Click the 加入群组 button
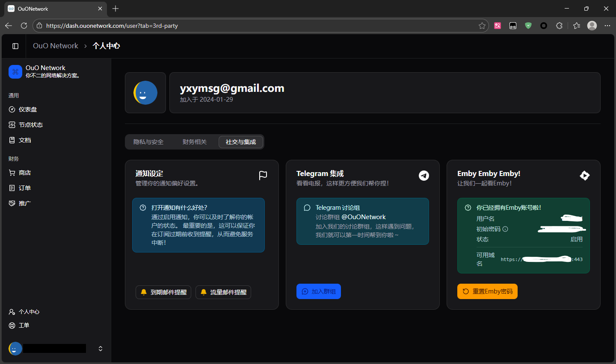616x364 pixels. [319, 291]
